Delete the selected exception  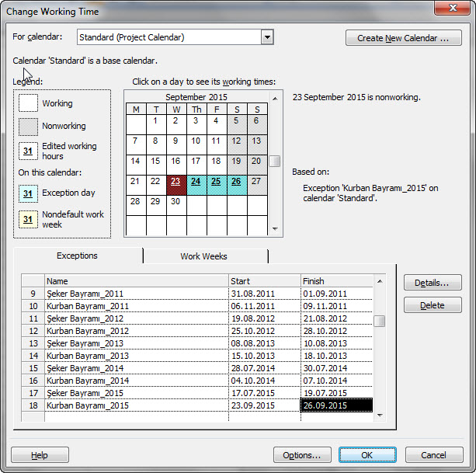[432, 305]
